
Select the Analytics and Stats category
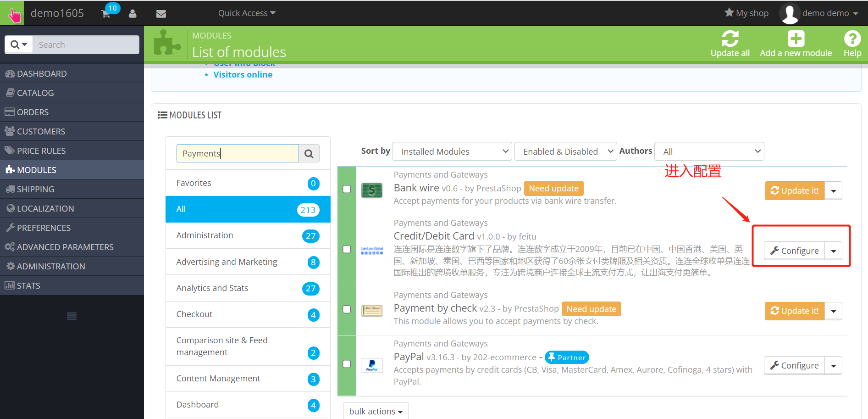point(248,288)
